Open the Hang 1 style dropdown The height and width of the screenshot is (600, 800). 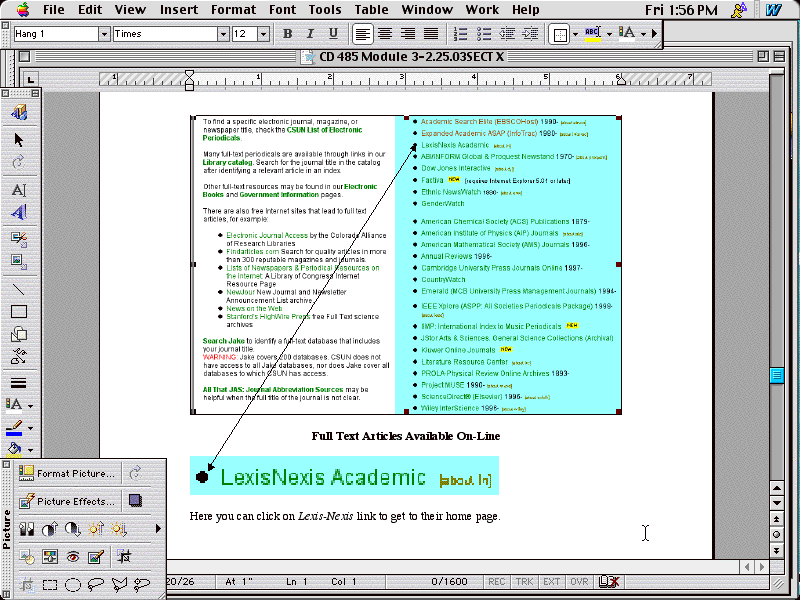(x=104, y=34)
